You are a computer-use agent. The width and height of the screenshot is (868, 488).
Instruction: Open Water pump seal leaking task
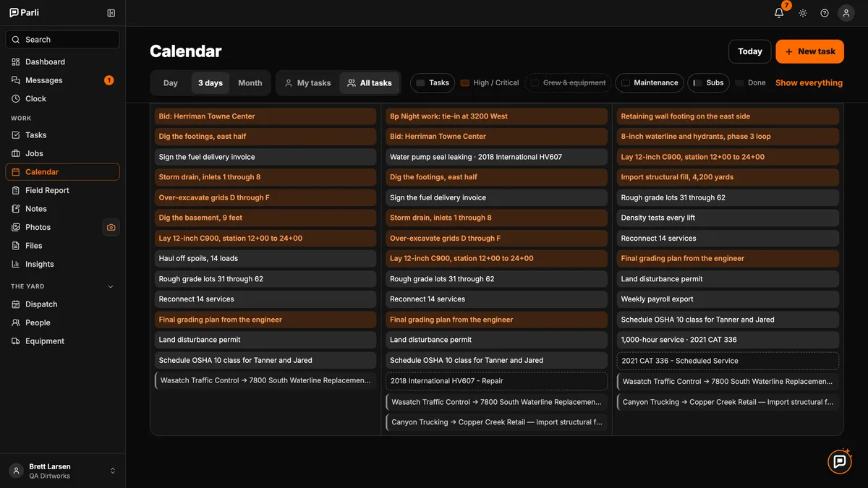pyautogui.click(x=496, y=157)
